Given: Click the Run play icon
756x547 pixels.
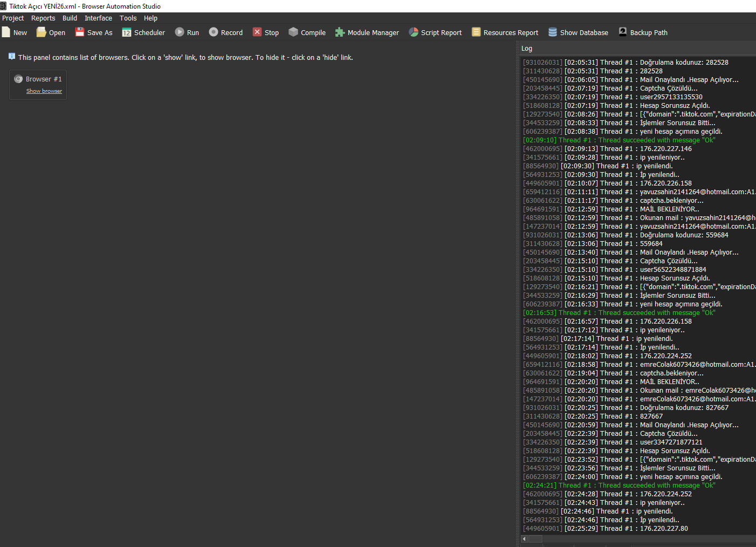Looking at the screenshot, I should point(180,32).
